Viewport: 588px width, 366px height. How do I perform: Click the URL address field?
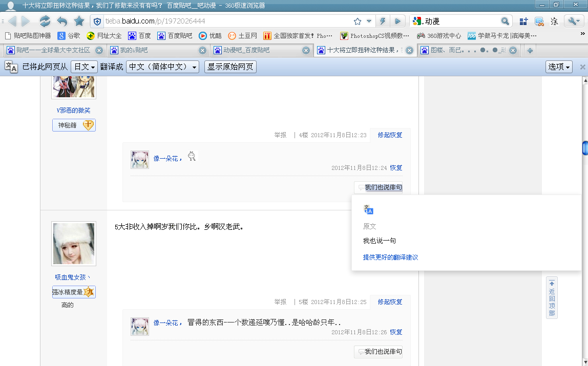point(227,21)
